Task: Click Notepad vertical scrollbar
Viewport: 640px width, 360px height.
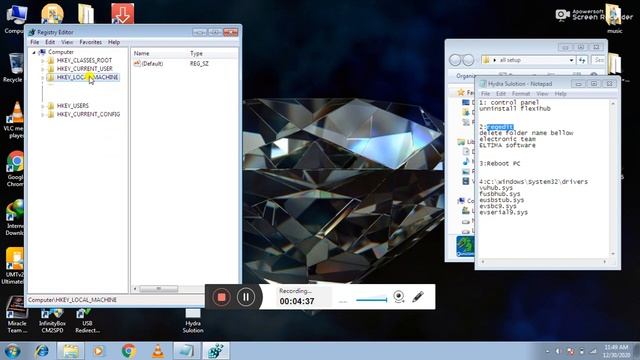Action: [x=613, y=179]
